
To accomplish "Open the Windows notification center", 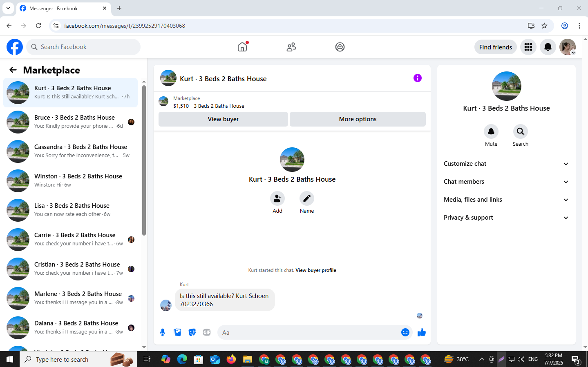I will (576, 360).
